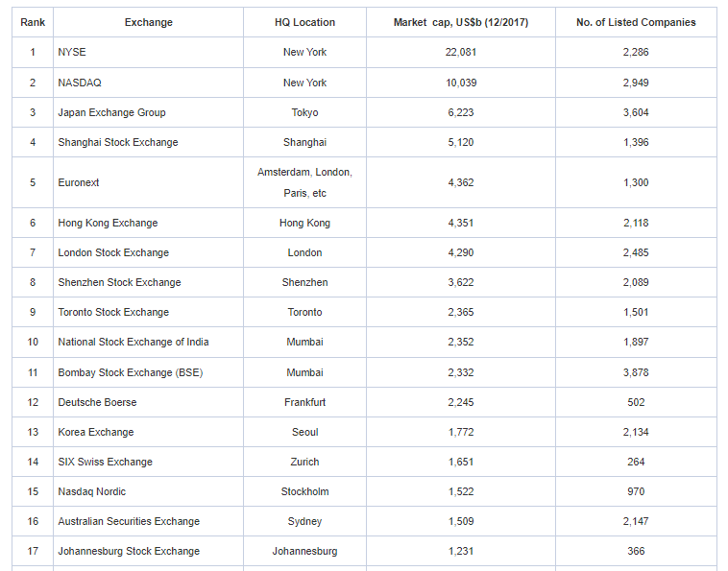
Task: Click the No. of Listed Companies header
Action: coord(635,22)
